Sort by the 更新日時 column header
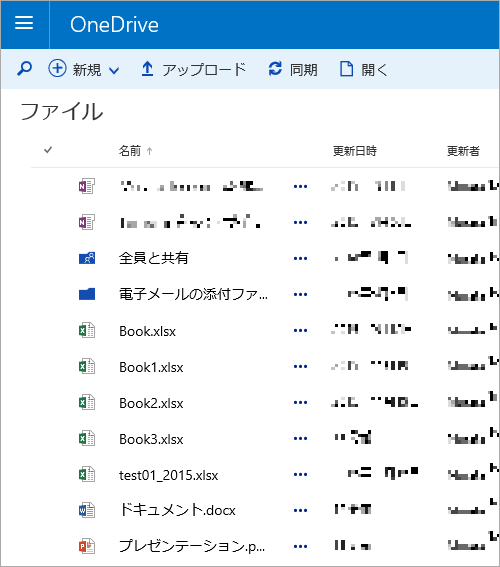The width and height of the screenshot is (500, 567). pos(355,151)
